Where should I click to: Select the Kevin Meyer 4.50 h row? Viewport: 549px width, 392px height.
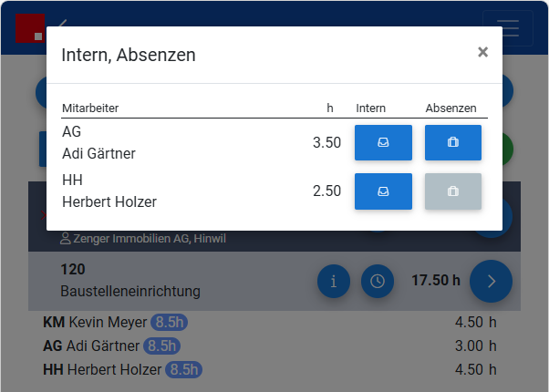click(270, 322)
